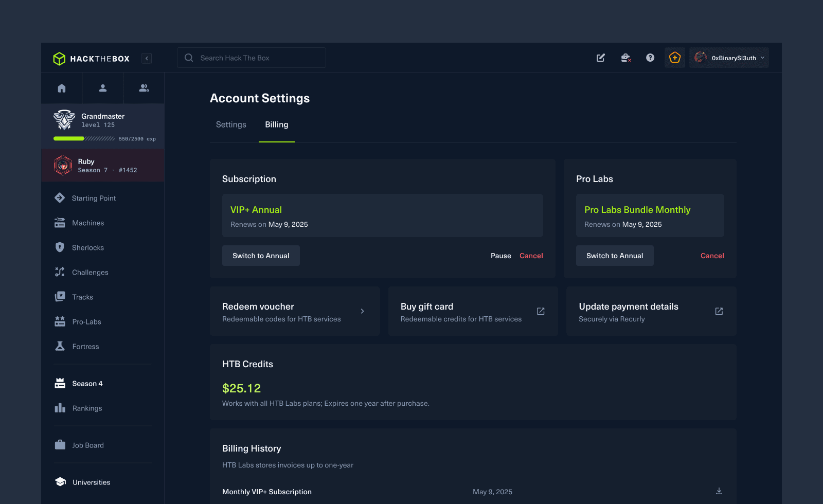Click the 0xBinarySl3uth avatar image
Image resolution: width=823 pixels, height=504 pixels.
700,58
